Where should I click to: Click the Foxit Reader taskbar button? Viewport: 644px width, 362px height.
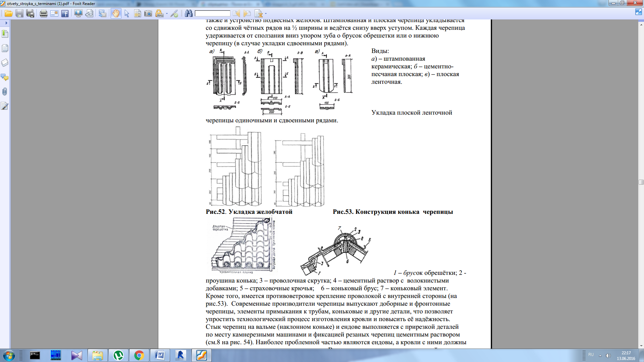[x=202, y=355]
